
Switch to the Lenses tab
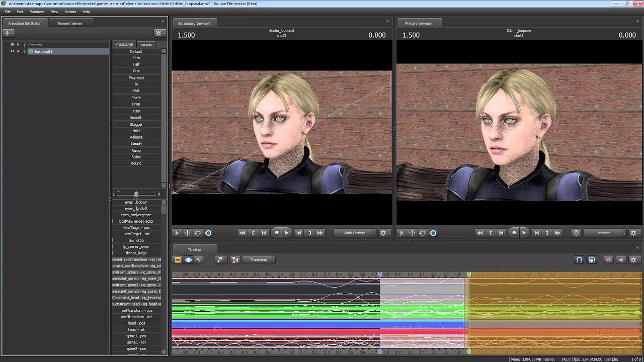click(146, 44)
